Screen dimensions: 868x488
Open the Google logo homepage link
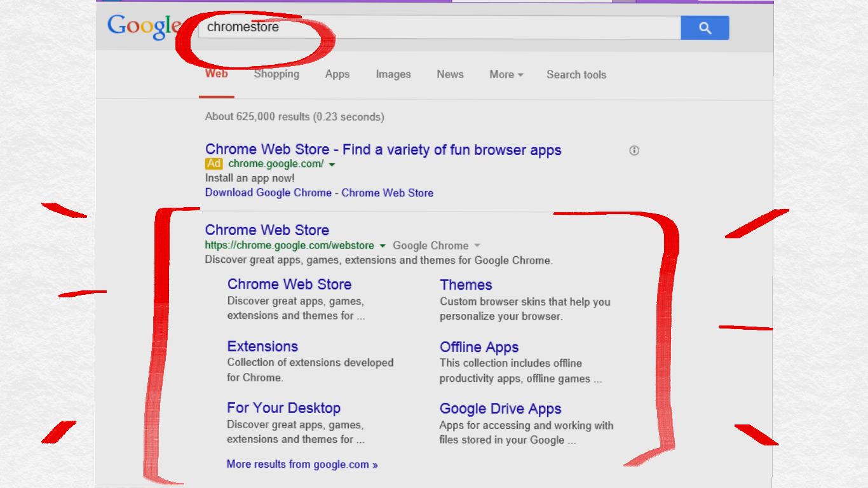[x=144, y=27]
